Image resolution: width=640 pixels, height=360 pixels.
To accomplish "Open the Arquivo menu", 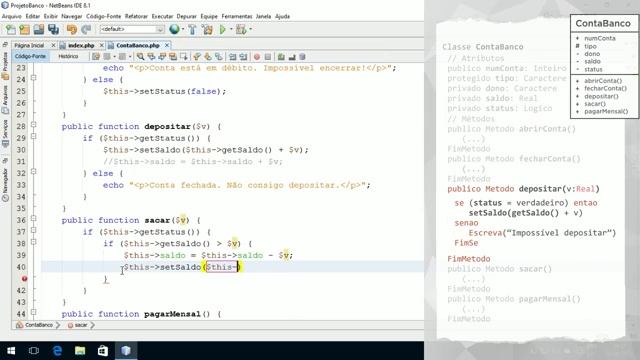I will click(11, 16).
